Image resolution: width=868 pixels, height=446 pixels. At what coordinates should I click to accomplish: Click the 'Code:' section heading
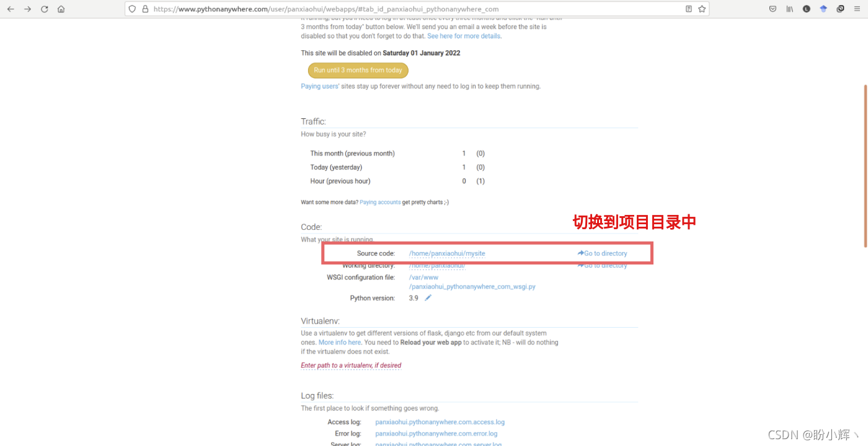coord(311,227)
